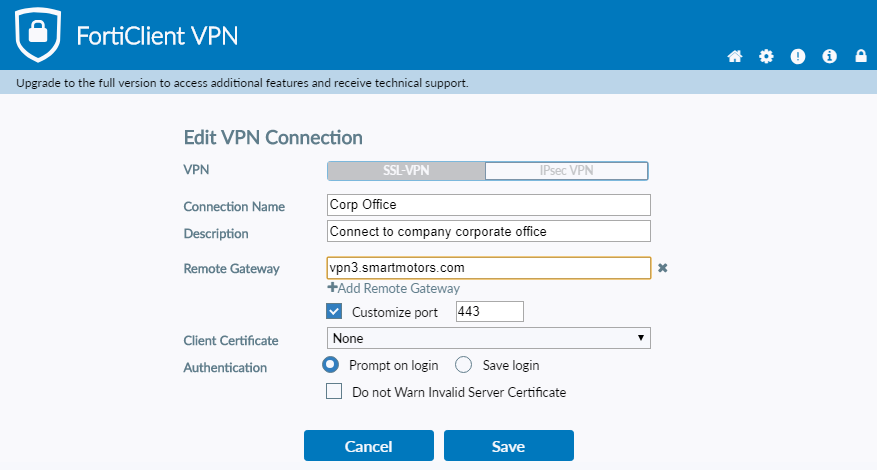Screen dimensions: 877x470
Task: Click the port number field
Action: pos(489,312)
